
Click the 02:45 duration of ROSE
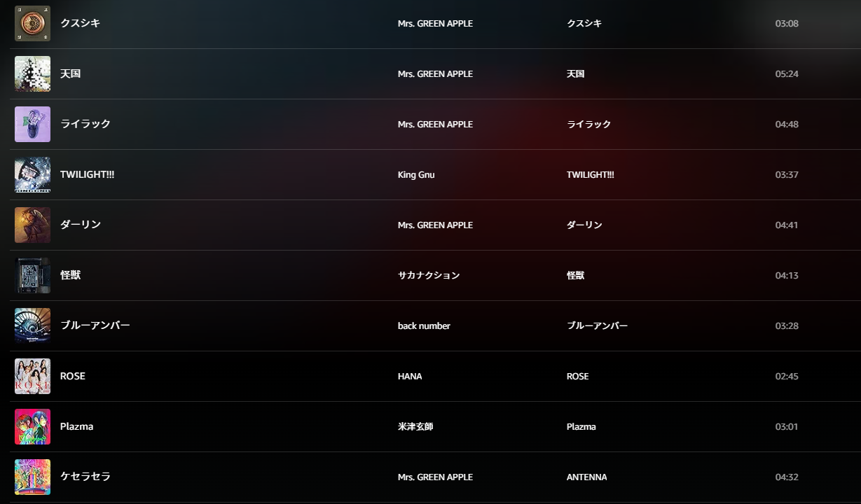pyautogui.click(x=787, y=376)
